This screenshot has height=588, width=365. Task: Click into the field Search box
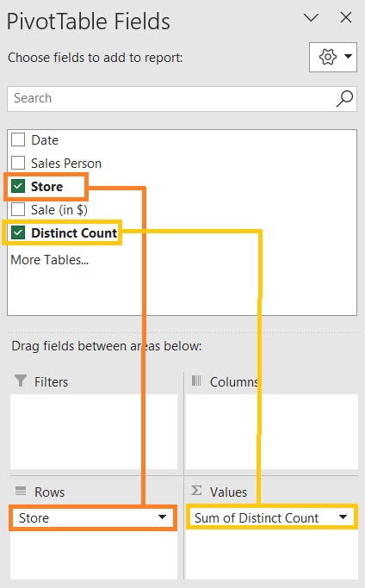[172, 99]
